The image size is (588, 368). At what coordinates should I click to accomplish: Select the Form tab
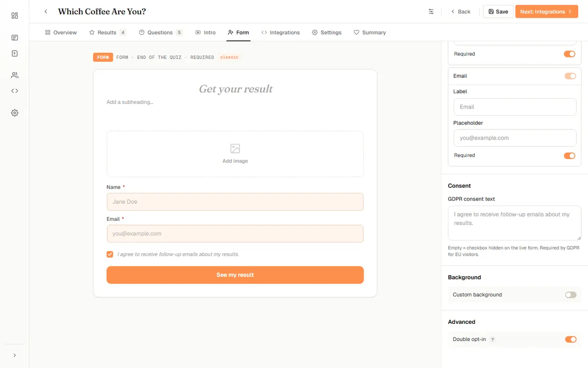[238, 32]
